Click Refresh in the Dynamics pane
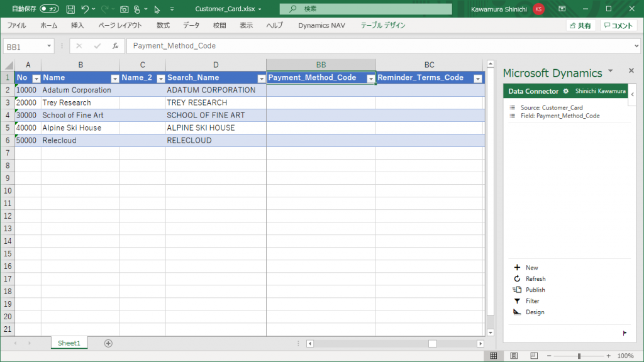Viewport: 644px width, 362px height. coord(530,278)
